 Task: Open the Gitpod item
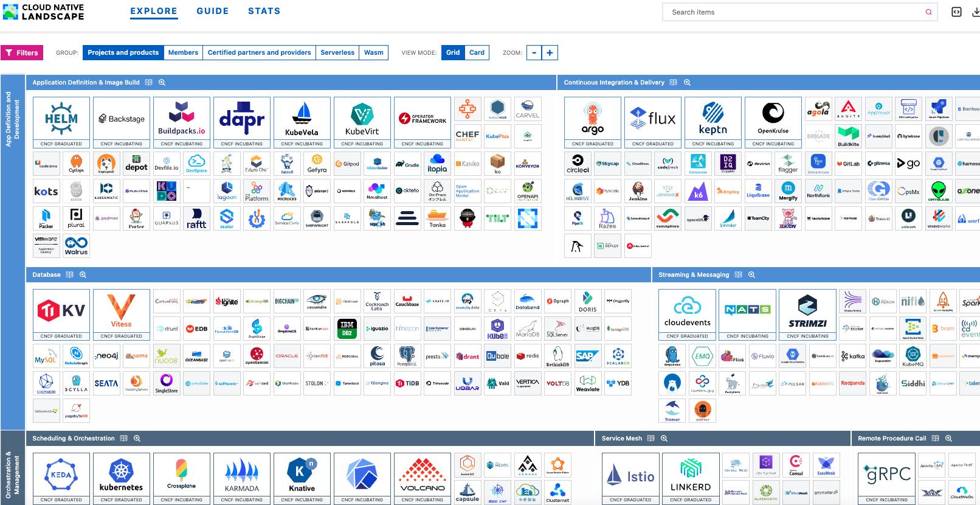coord(347,164)
